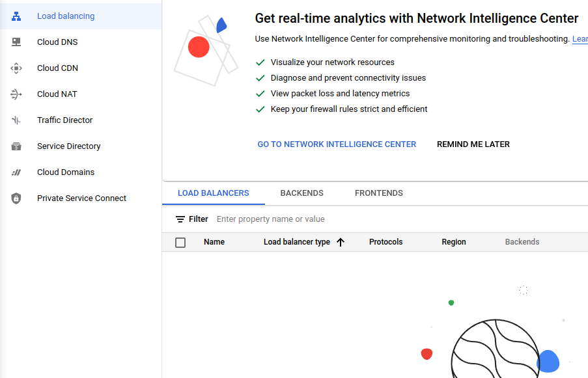Click 'Visualize your network resources' text
The image size is (588, 378).
(x=333, y=62)
